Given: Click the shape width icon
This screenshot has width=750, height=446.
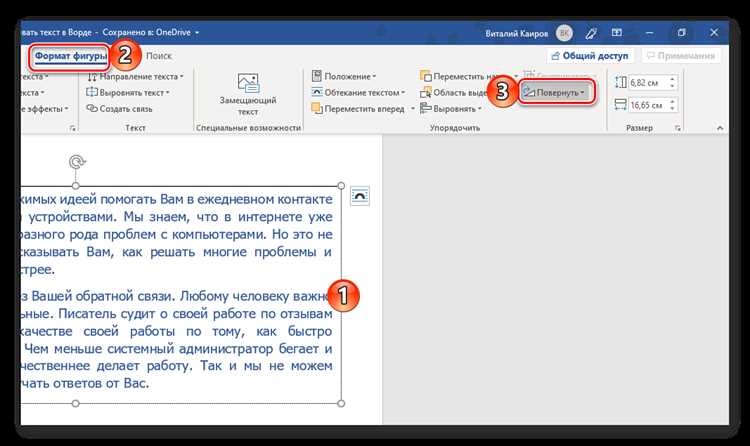Looking at the screenshot, I should pyautogui.click(x=621, y=105).
